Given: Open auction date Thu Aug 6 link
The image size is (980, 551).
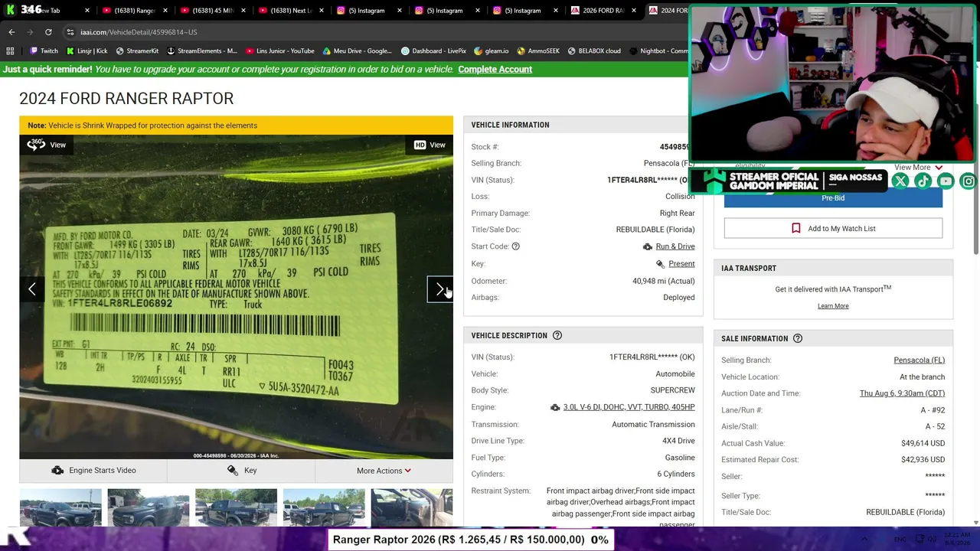Looking at the screenshot, I should [x=902, y=393].
